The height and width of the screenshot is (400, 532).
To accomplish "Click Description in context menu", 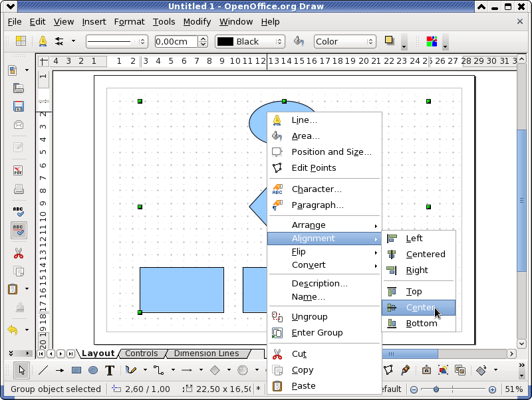I will tap(325, 284).
